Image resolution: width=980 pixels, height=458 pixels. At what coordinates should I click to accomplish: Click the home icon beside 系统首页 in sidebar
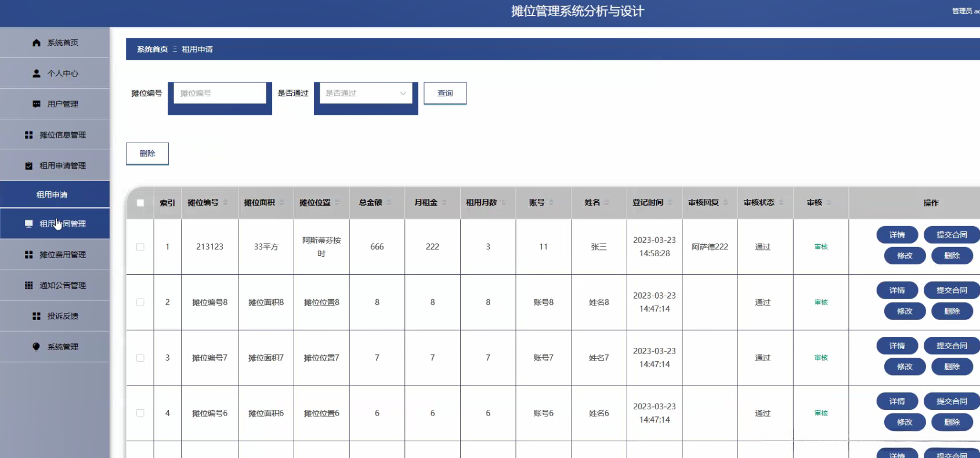37,43
